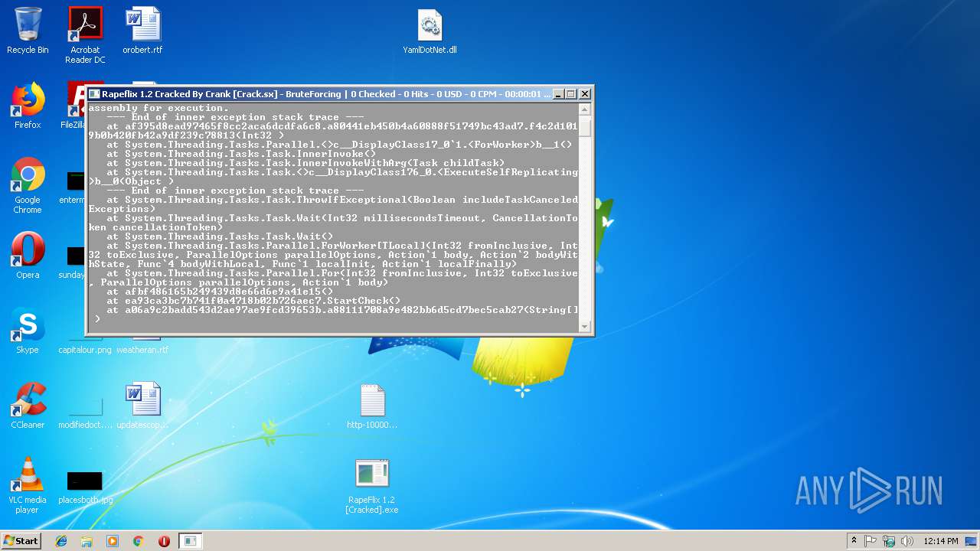Screen dimensions: 980x551
Task: Open updatescop document icon
Action: click(143, 406)
